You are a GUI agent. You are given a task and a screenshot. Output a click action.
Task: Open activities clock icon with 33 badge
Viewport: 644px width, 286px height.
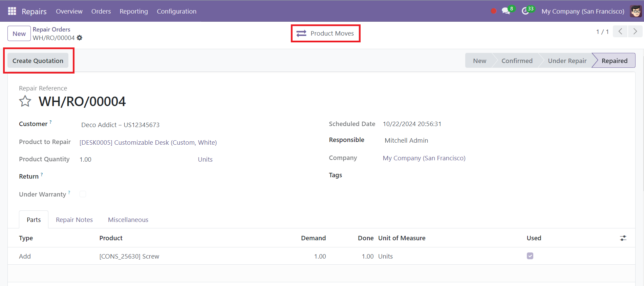click(x=528, y=11)
